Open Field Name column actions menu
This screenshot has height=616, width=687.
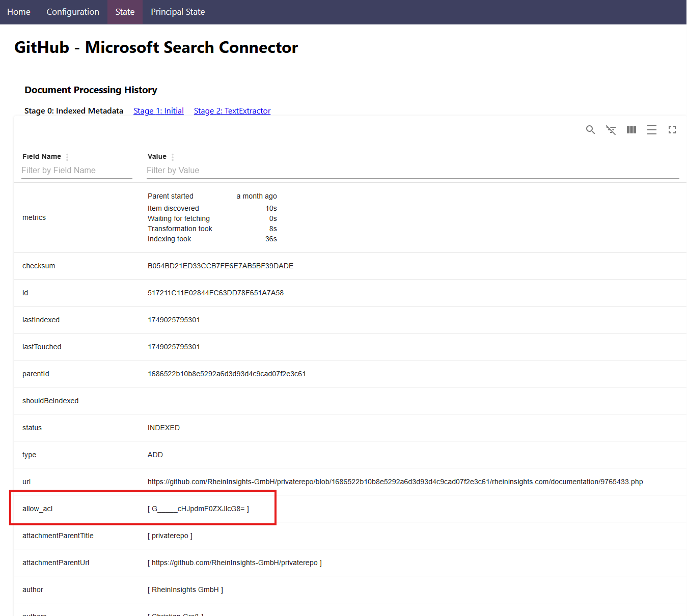pos(67,157)
